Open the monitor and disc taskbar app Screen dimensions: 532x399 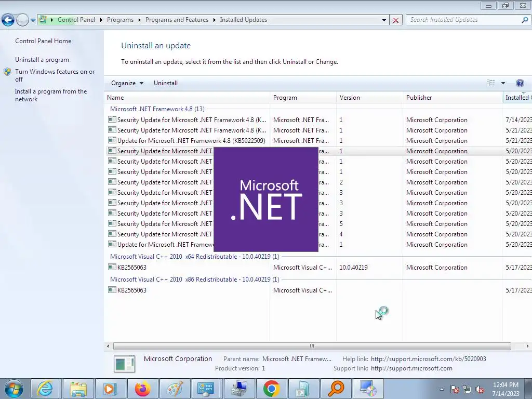click(x=368, y=389)
